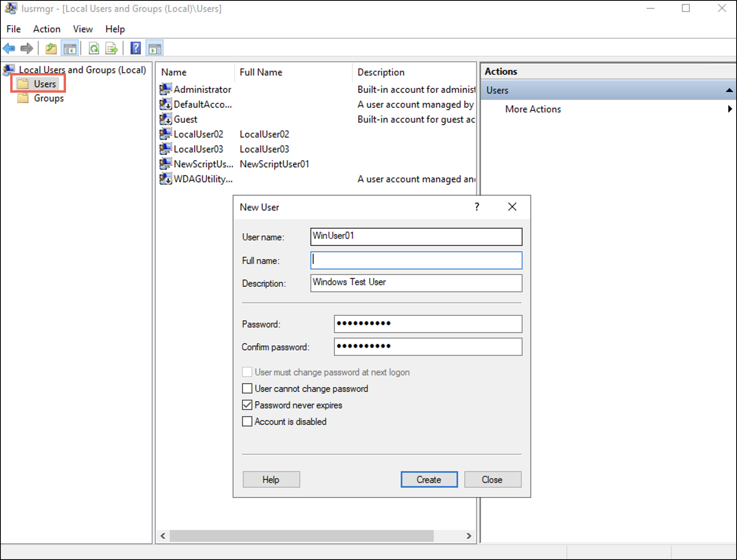Click the Export List toolbar icon
This screenshot has height=560, width=737.
pyautogui.click(x=112, y=49)
